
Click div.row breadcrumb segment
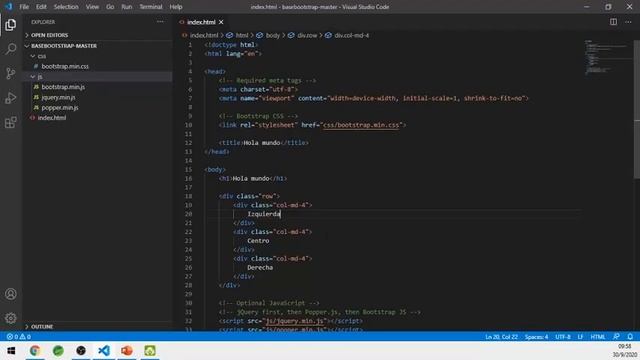click(x=307, y=36)
